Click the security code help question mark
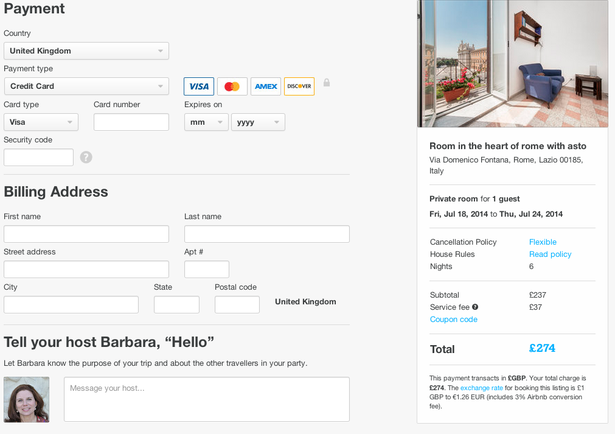 coord(86,157)
